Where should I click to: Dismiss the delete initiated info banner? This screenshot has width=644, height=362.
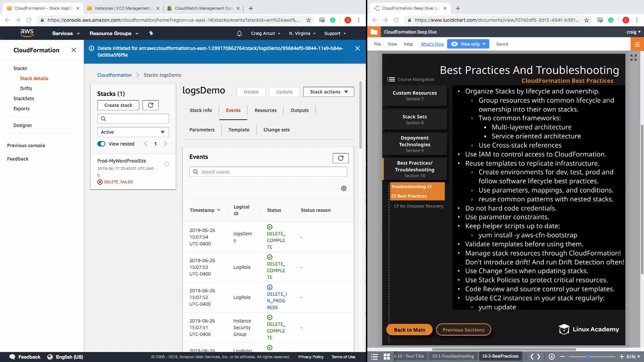tap(357, 48)
